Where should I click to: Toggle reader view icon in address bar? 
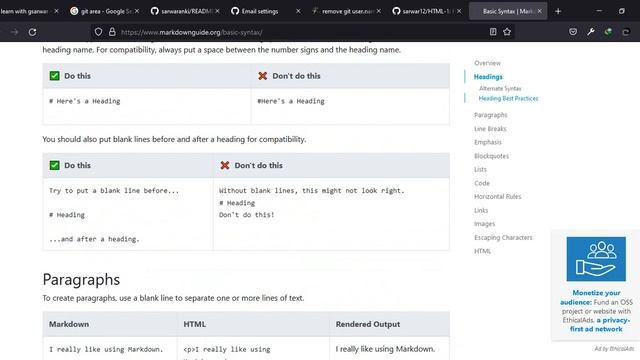[493, 32]
